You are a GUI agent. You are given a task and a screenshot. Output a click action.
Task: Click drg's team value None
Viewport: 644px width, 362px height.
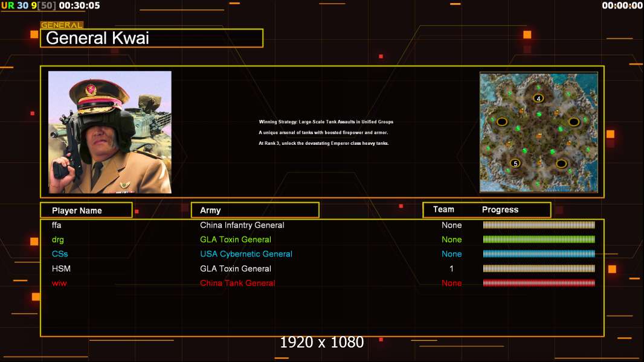coord(451,240)
